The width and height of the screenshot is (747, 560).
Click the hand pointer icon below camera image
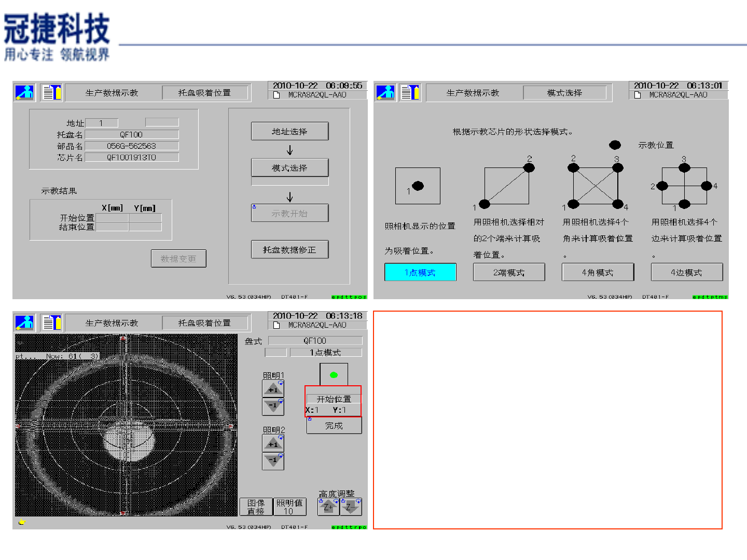tap(22, 522)
